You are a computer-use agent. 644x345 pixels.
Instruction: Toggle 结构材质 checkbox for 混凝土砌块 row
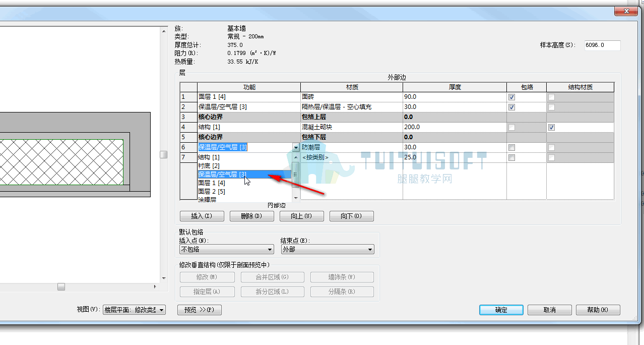tap(552, 127)
